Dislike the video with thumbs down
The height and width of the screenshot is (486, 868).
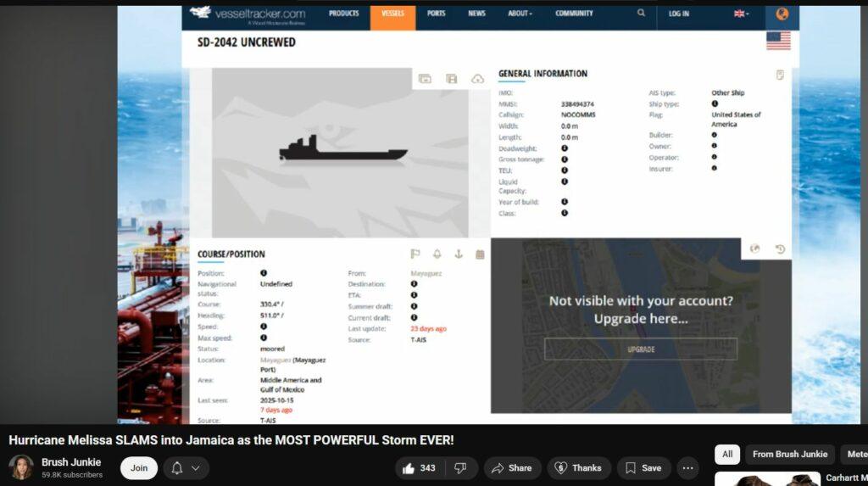click(460, 467)
